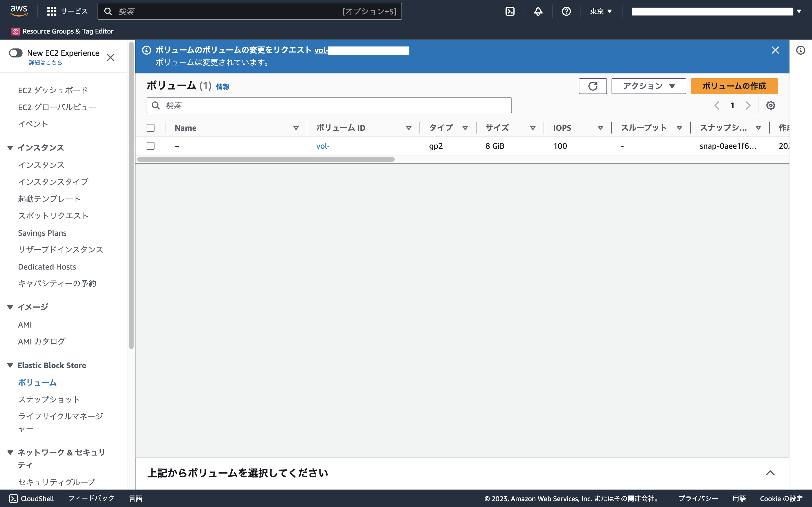Viewport: 812px width, 507px height.
Task: Open the services grid menu
Action: (x=52, y=11)
